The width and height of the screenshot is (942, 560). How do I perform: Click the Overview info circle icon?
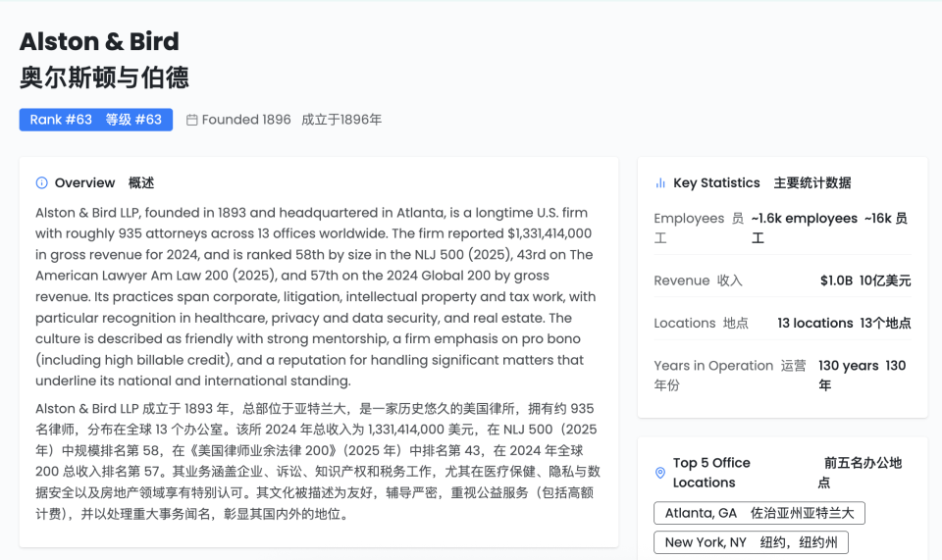tap(41, 183)
